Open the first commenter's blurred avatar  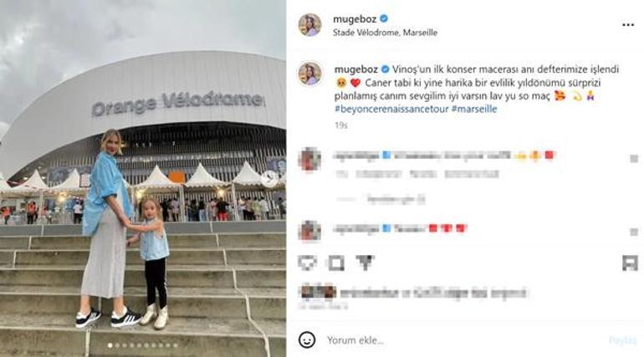pos(309,160)
